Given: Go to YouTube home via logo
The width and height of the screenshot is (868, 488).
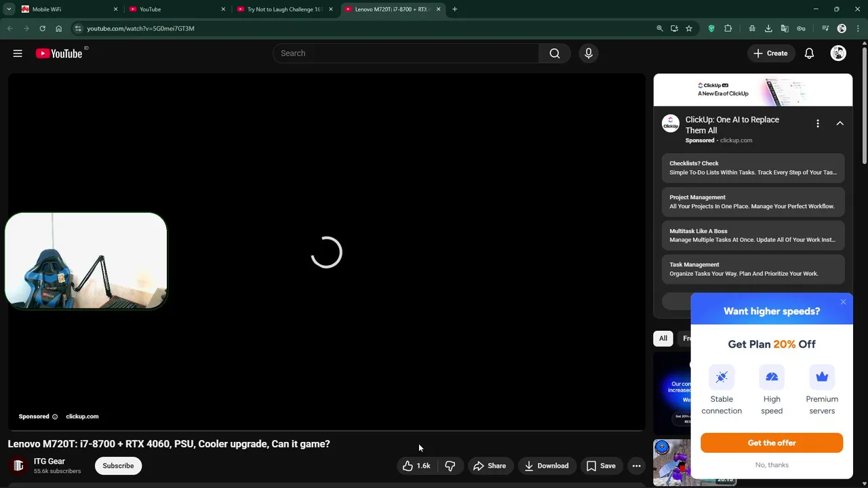Looking at the screenshot, I should pyautogui.click(x=59, y=54).
